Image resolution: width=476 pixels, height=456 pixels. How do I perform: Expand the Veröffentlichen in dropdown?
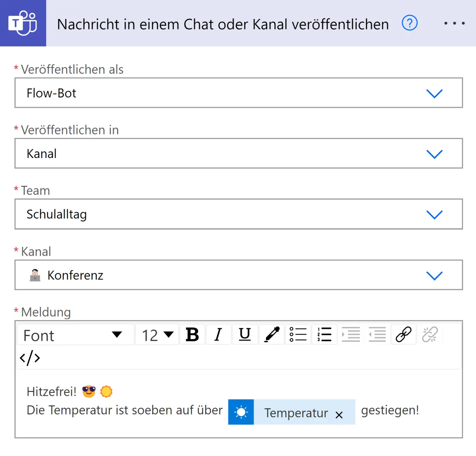(434, 154)
